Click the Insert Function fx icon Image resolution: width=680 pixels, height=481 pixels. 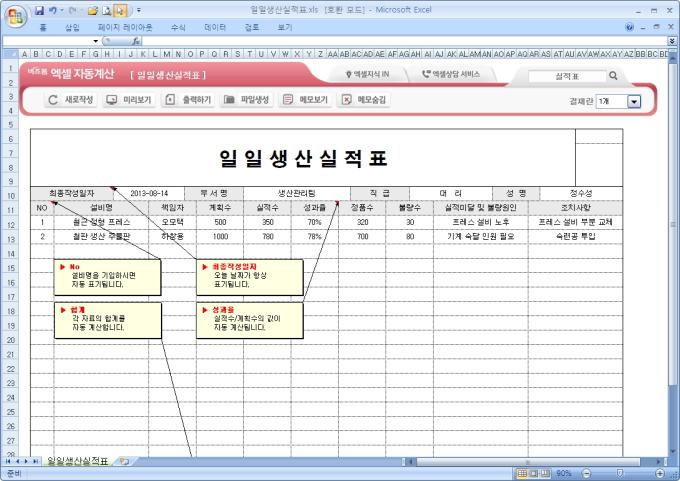click(136, 41)
